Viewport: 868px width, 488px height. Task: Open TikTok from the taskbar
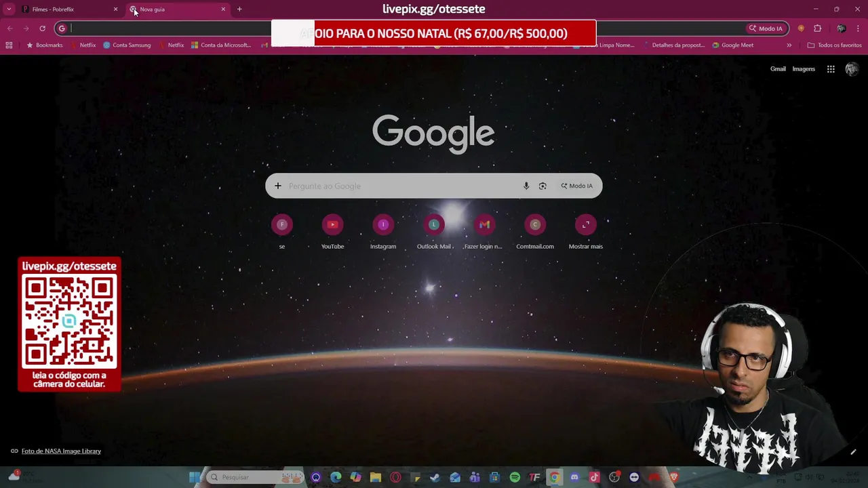[x=595, y=477]
